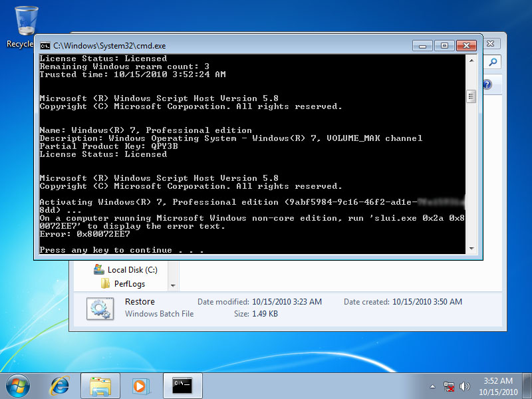Open volume speaker tray icon
The height and width of the screenshot is (399, 532).
pyautogui.click(x=464, y=386)
